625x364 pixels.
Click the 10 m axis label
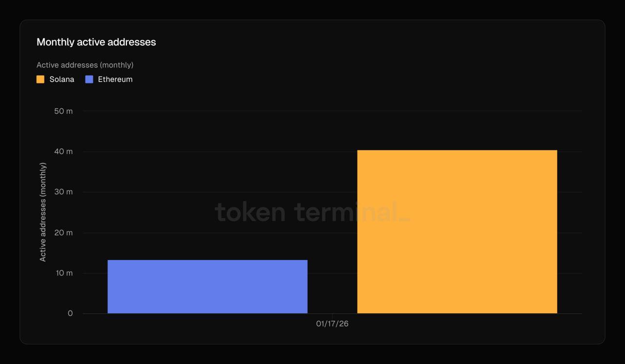[63, 273]
